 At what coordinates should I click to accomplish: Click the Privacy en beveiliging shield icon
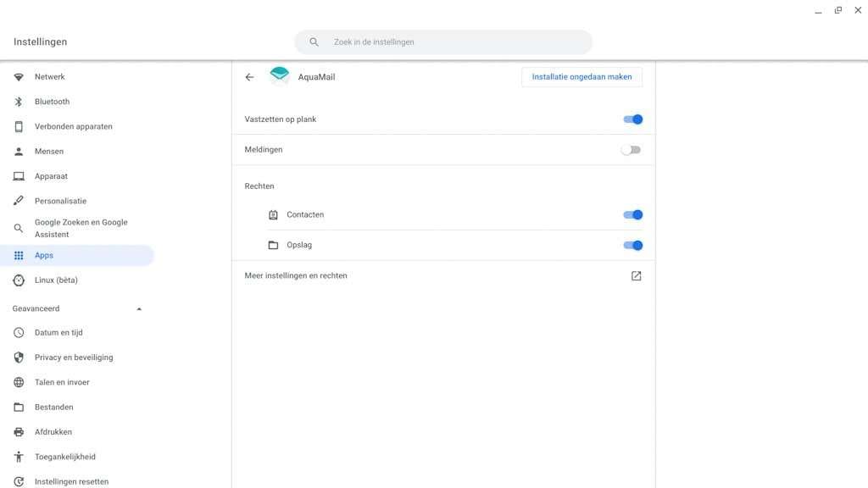click(19, 358)
